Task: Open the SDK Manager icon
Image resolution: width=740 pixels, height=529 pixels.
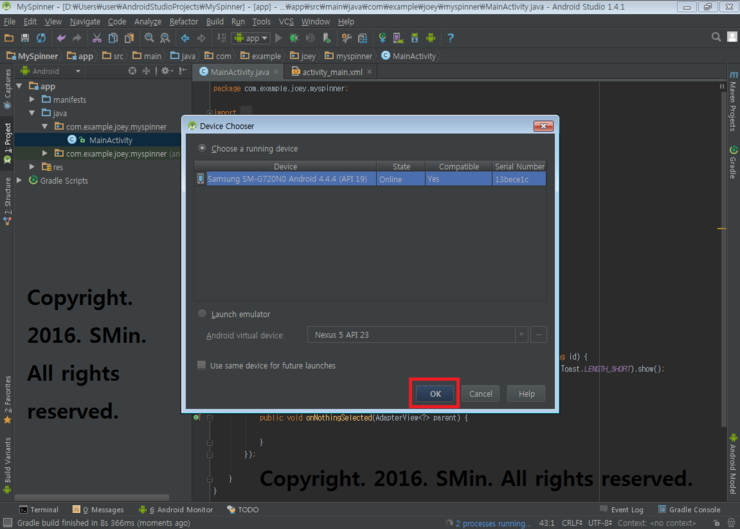Action: click(414, 38)
